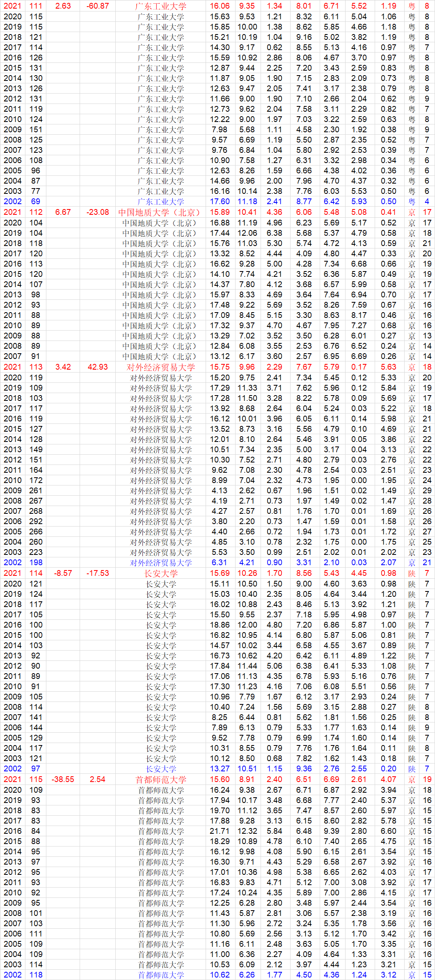Click red 长安大学 name in 2021 row
The height and width of the screenshot is (980, 435).
point(160,573)
